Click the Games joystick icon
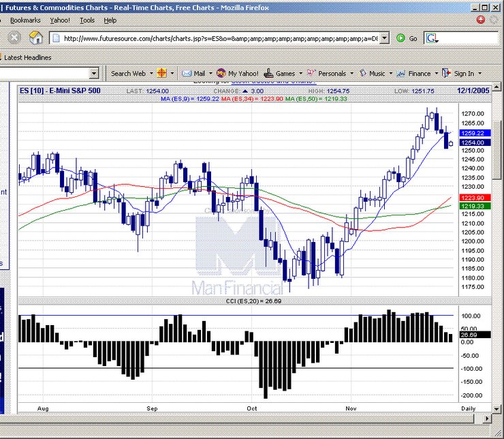Viewport: 504px width, 439px height. [268, 74]
